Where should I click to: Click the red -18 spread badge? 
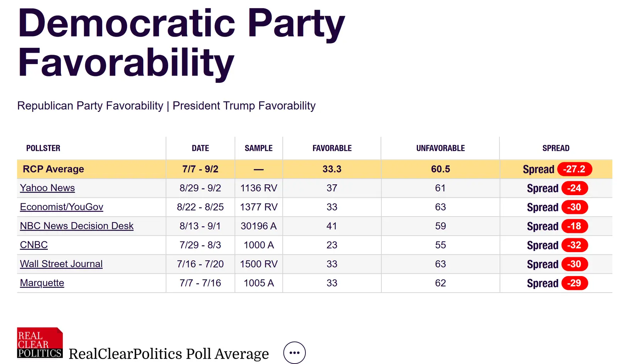click(x=574, y=226)
